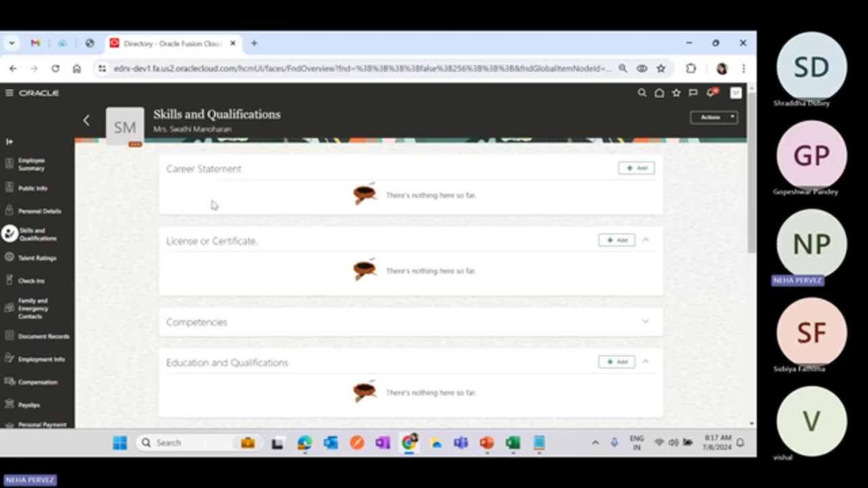The width and height of the screenshot is (868, 488).
Task: Switch to the Gmail pinned tab
Action: pyautogui.click(x=35, y=43)
